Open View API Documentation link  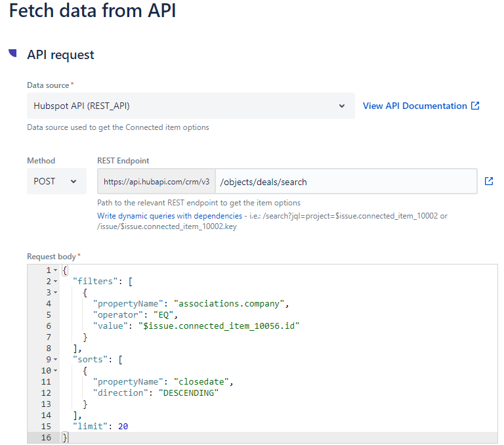point(415,106)
